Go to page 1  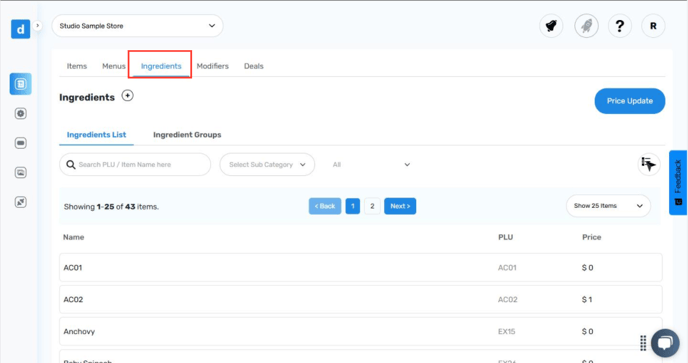click(353, 206)
